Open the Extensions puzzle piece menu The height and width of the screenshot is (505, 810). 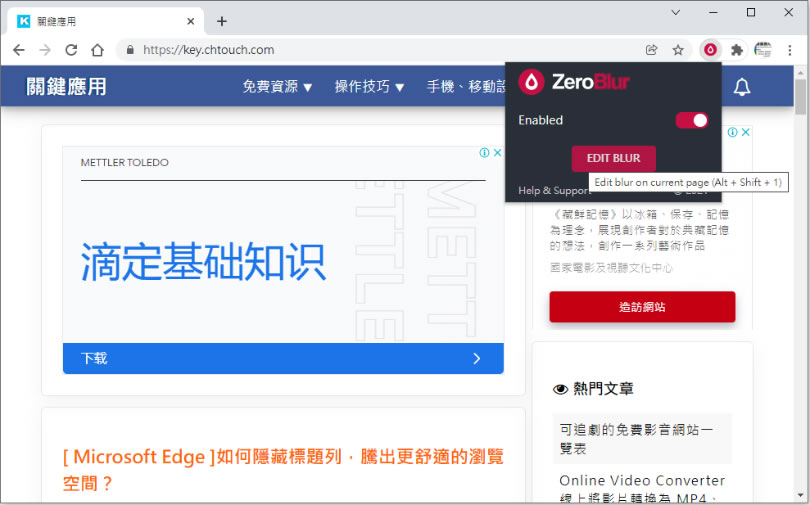click(737, 50)
